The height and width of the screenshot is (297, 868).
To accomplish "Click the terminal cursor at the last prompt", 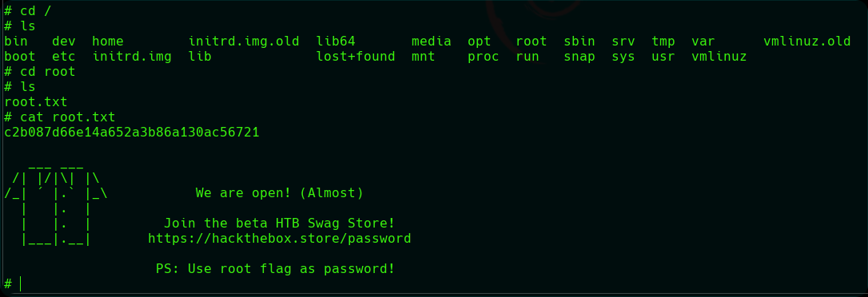I will click(21, 284).
